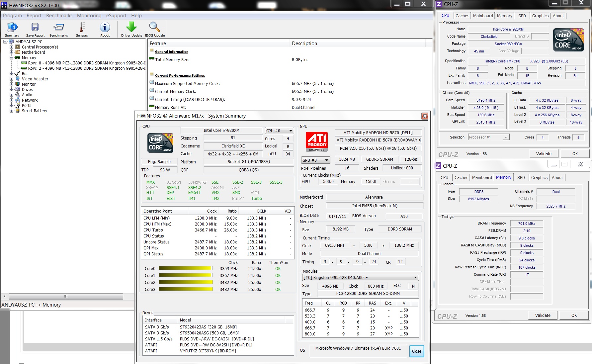Click the ATI Radeon Graphics logo
This screenshot has width=592, height=364.
317,142
